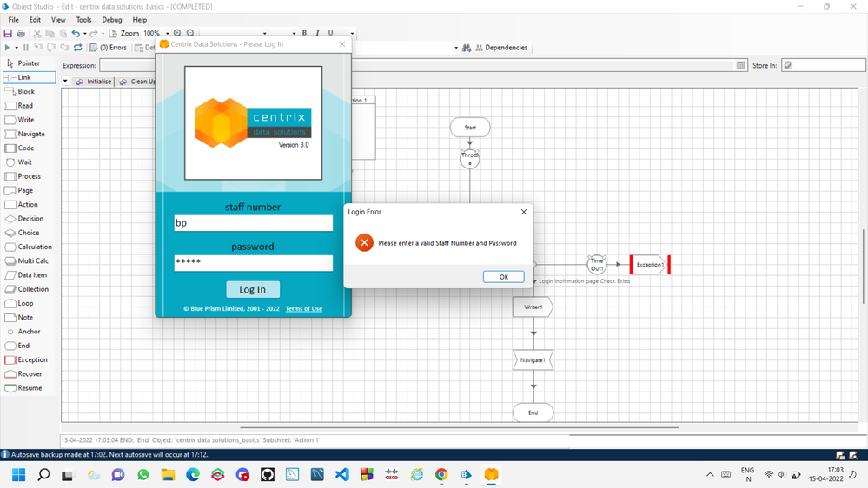
Task: Select the Anchor stage tool
Action: coord(30,332)
